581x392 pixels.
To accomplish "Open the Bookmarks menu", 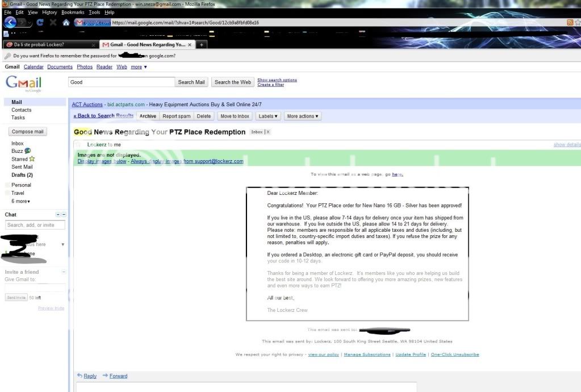I will pyautogui.click(x=73, y=12).
